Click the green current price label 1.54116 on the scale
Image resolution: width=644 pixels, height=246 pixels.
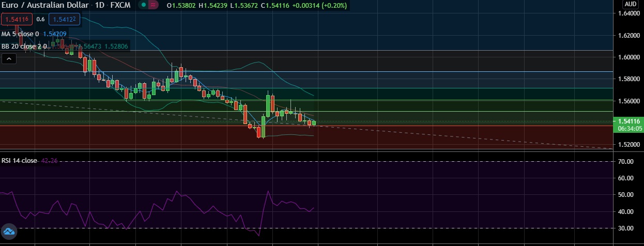click(630, 121)
